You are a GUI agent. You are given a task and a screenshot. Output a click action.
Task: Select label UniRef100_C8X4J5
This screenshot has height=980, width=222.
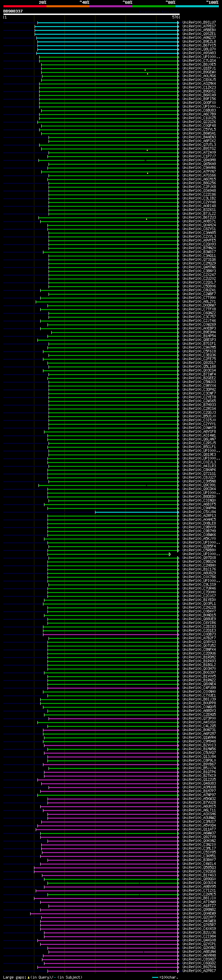pos(199,80)
